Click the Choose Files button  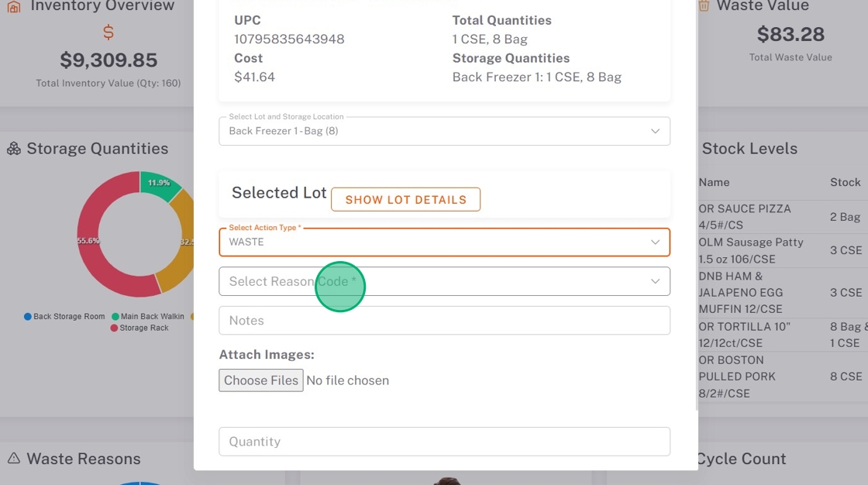[261, 380]
